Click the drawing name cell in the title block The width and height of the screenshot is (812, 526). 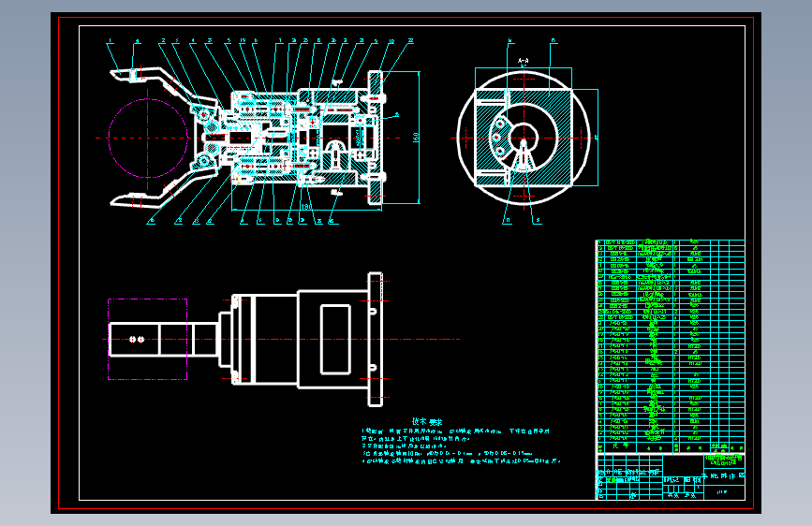(723, 475)
